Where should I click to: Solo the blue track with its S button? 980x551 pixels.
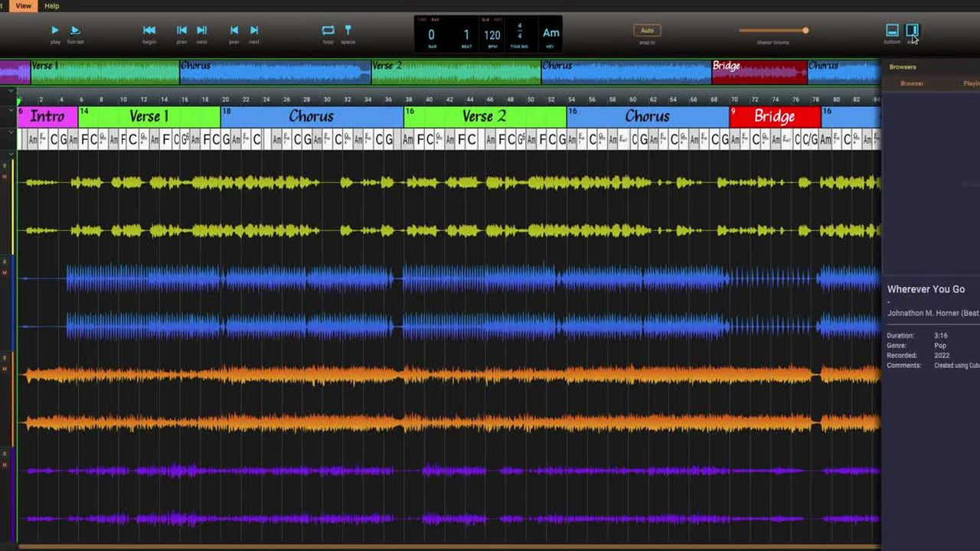[x=5, y=262]
